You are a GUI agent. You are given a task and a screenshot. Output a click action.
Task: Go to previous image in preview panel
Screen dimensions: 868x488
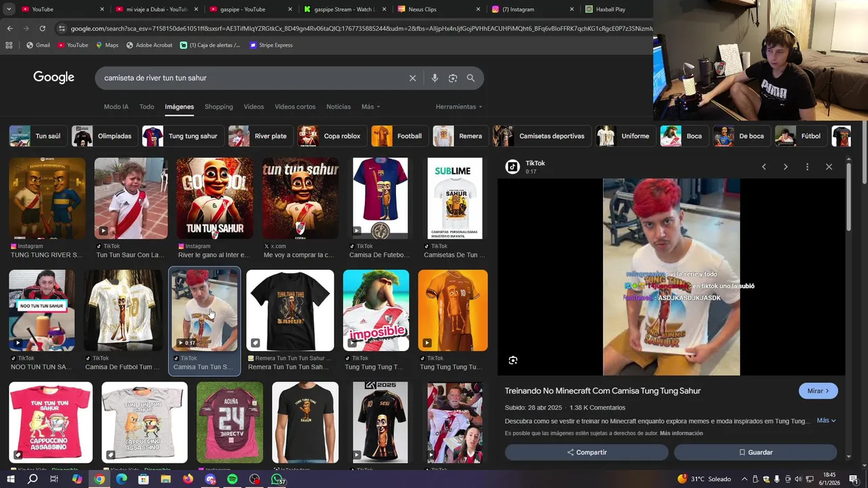pyautogui.click(x=764, y=167)
